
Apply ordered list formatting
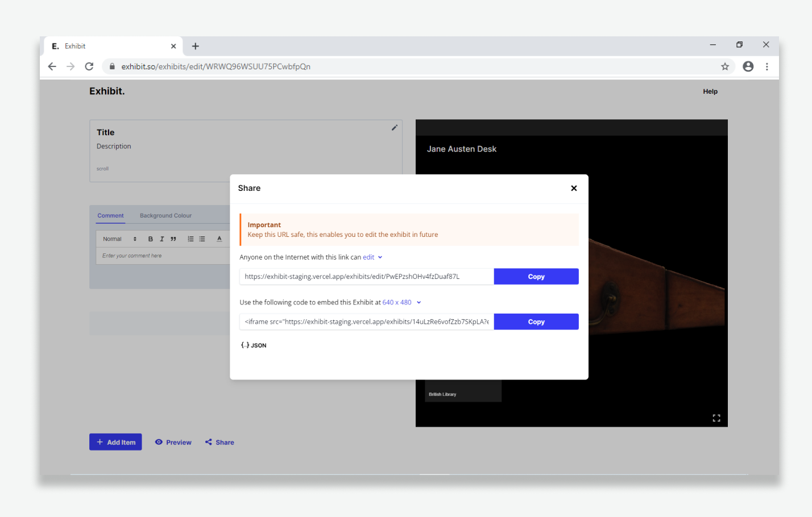tap(190, 239)
